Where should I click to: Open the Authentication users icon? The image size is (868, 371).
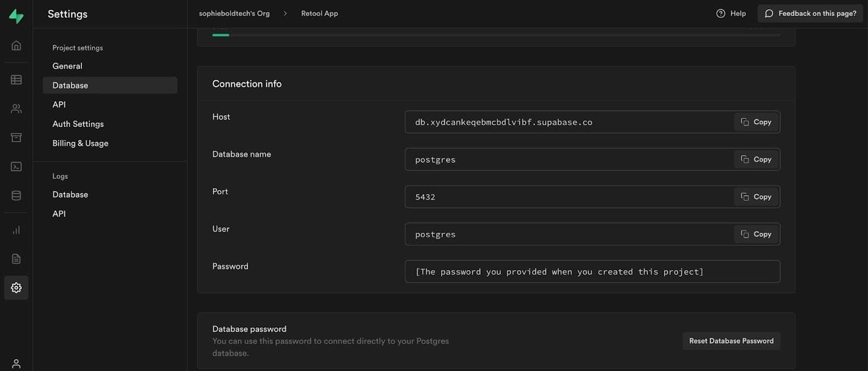click(16, 109)
